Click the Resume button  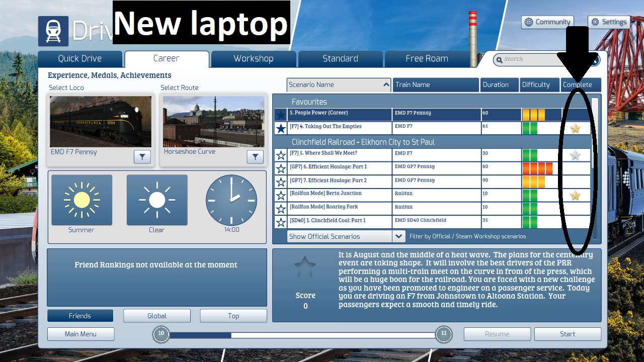[x=497, y=334]
